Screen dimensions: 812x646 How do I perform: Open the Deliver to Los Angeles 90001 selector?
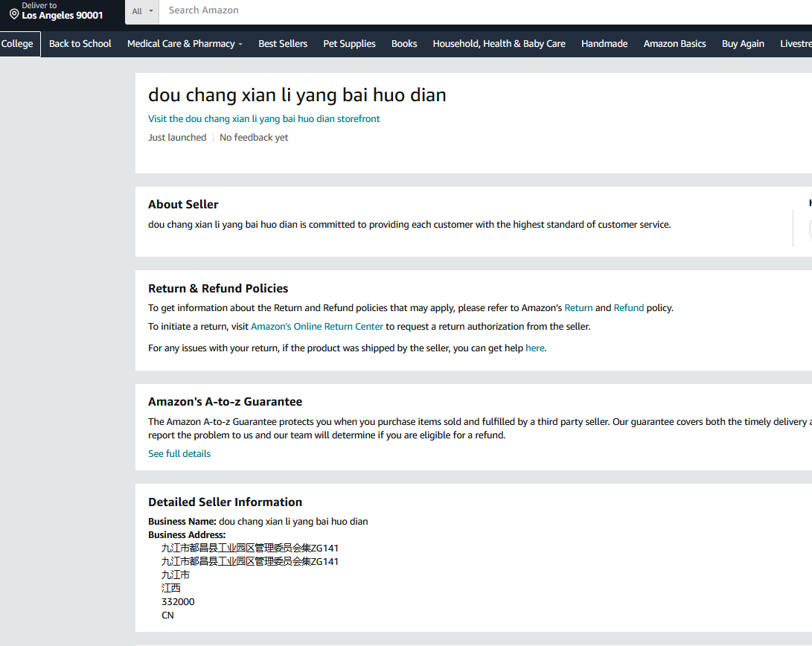pos(57,11)
